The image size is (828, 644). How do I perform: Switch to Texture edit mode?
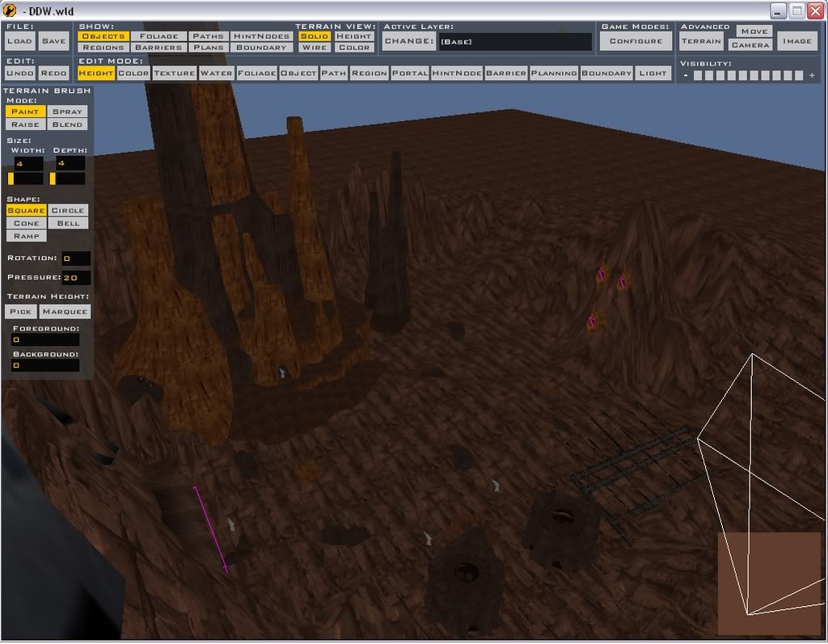click(x=175, y=74)
